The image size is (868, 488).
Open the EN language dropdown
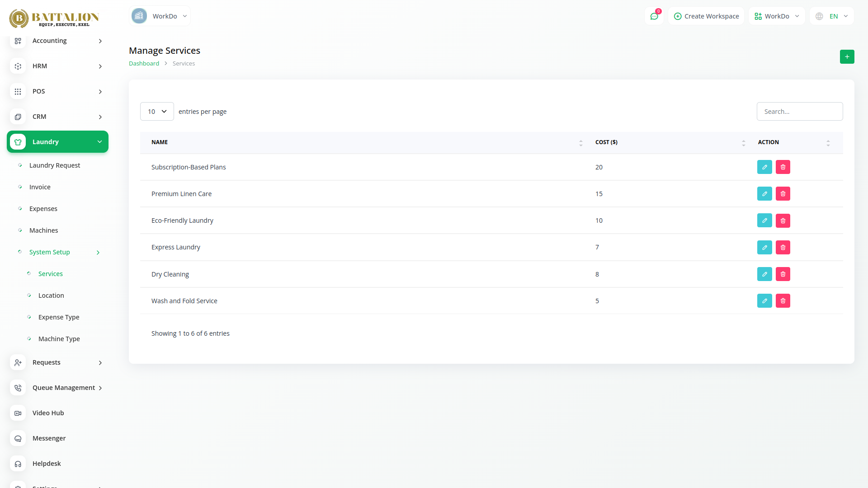pyautogui.click(x=832, y=16)
